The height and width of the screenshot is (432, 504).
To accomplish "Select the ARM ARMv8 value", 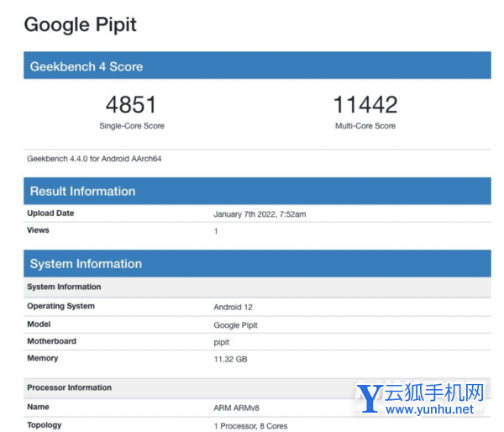I will pyautogui.click(x=236, y=408).
